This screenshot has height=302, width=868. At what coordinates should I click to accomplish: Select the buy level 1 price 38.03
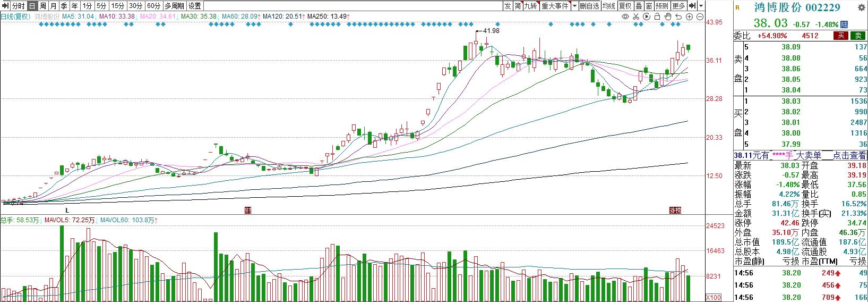tap(791, 101)
